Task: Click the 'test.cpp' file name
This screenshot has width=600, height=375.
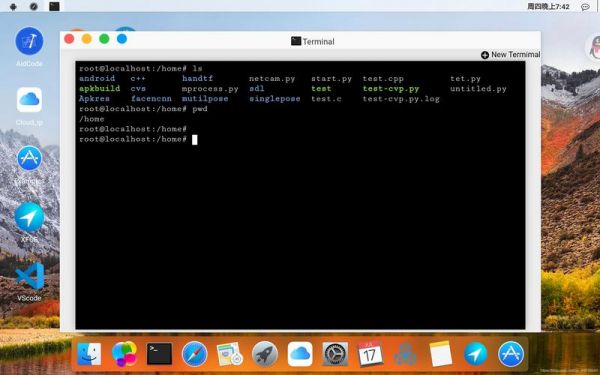Action: (x=383, y=79)
